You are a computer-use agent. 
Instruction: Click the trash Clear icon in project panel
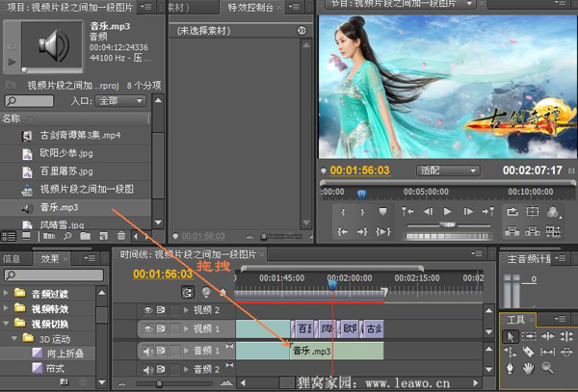tap(121, 236)
